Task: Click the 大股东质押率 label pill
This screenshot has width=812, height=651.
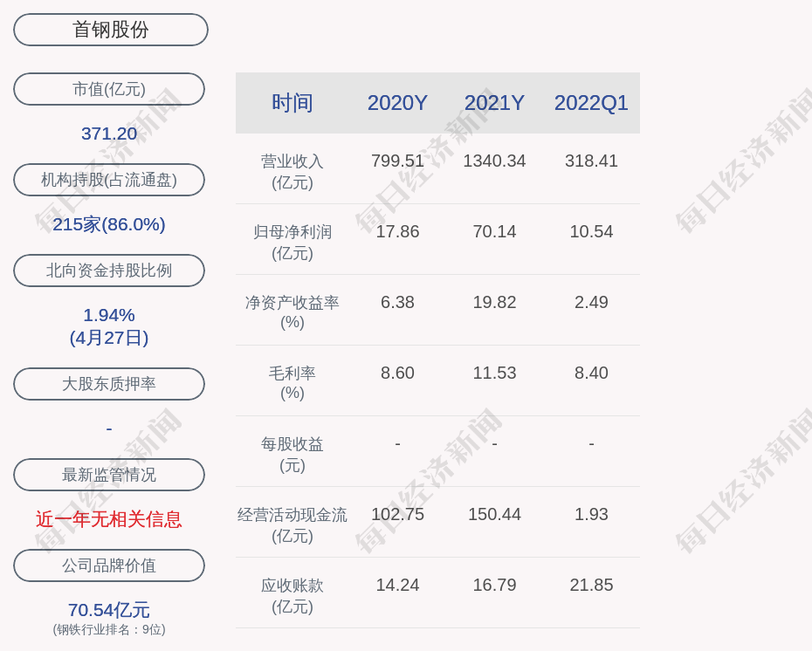Action: (109, 383)
